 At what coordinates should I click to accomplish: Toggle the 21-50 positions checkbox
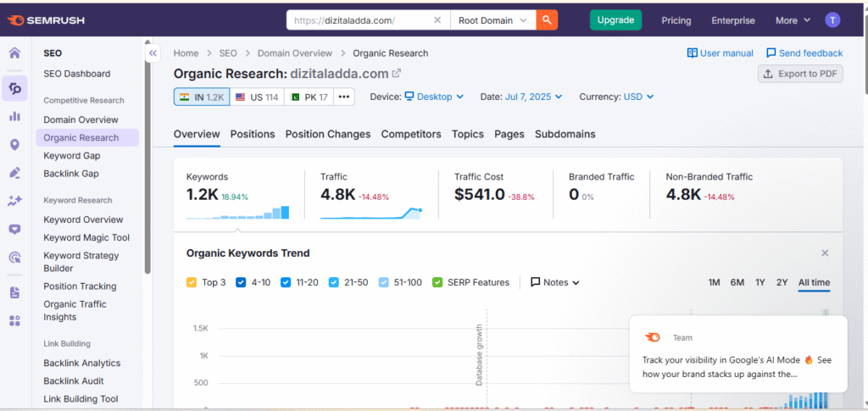click(x=334, y=282)
